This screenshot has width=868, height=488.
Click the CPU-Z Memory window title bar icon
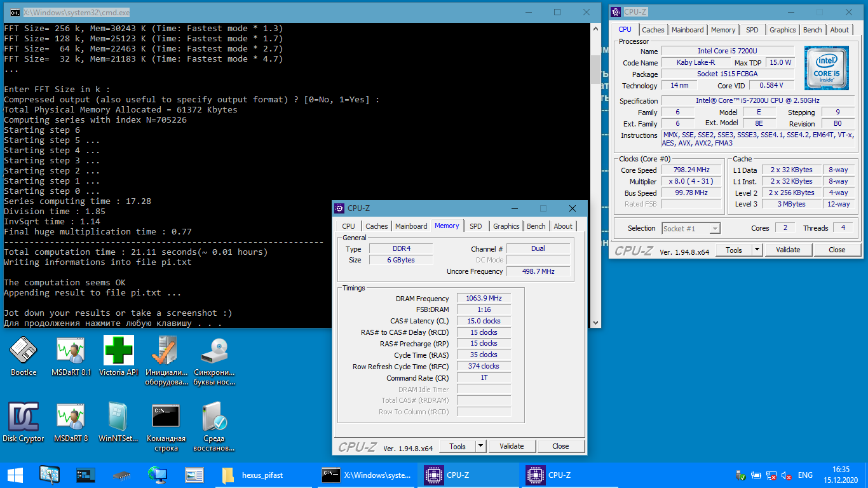[x=339, y=208]
